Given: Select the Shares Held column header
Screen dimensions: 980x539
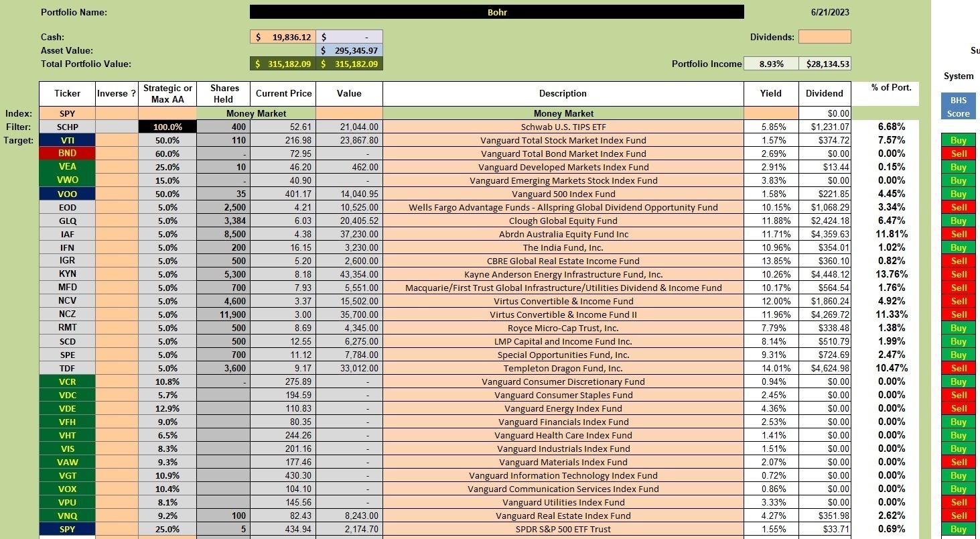Looking at the screenshot, I should pos(224,94).
